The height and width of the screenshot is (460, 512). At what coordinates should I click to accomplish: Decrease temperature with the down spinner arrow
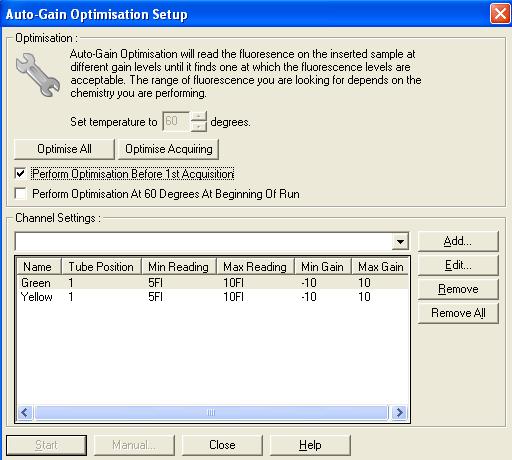199,126
